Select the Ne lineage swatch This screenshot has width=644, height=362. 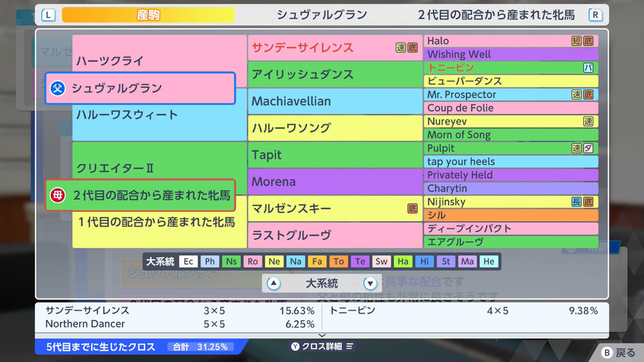tap(274, 261)
